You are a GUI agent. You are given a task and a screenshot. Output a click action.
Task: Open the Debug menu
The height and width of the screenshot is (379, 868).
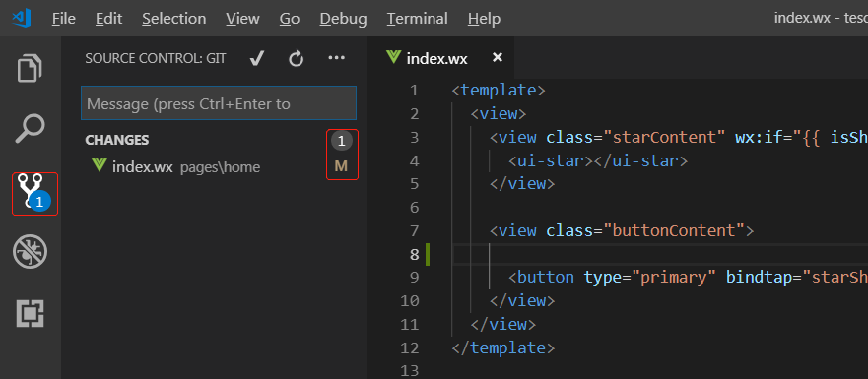[x=343, y=19]
